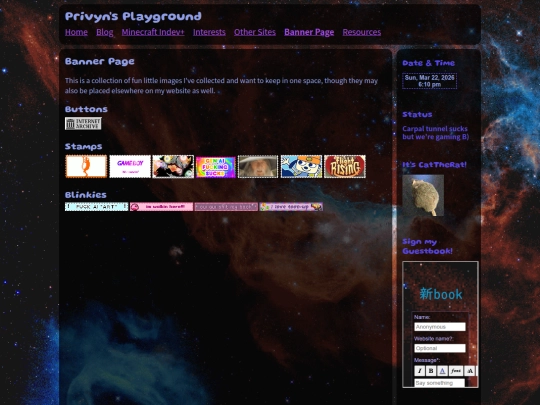
Task: Click the purple gray text blinkie
Action: click(226, 207)
